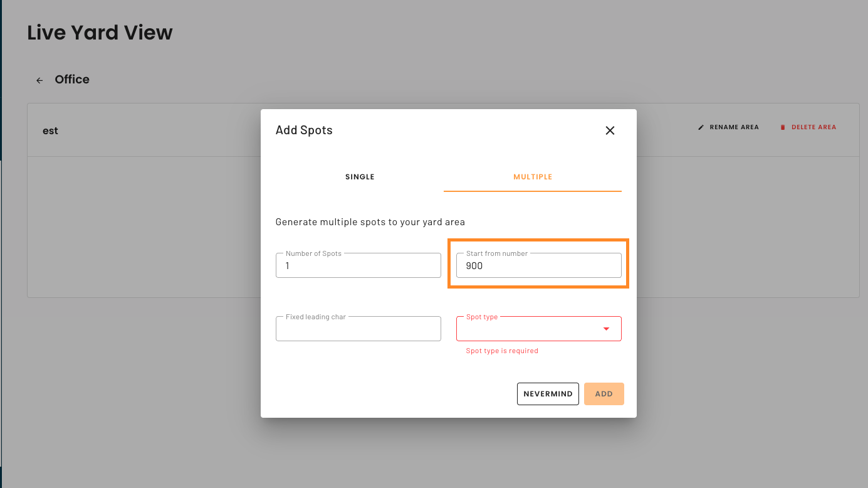Click into the Start from number field
Image resolution: width=868 pixels, height=488 pixels.
coord(539,265)
